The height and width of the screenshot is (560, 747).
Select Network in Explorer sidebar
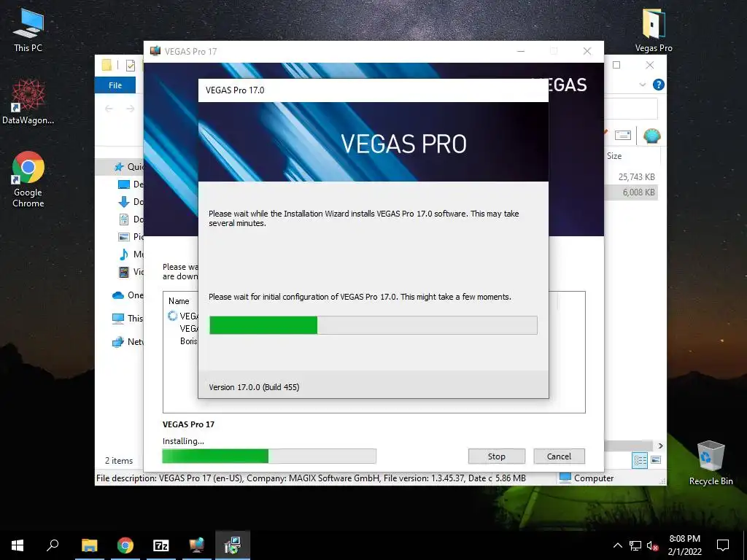pyautogui.click(x=127, y=342)
